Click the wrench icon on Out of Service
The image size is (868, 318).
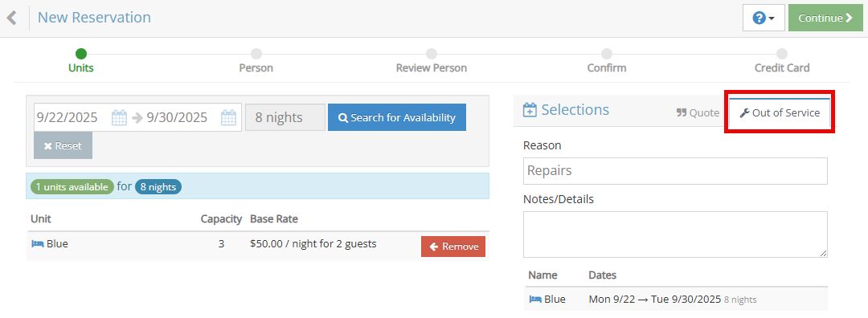click(x=744, y=112)
